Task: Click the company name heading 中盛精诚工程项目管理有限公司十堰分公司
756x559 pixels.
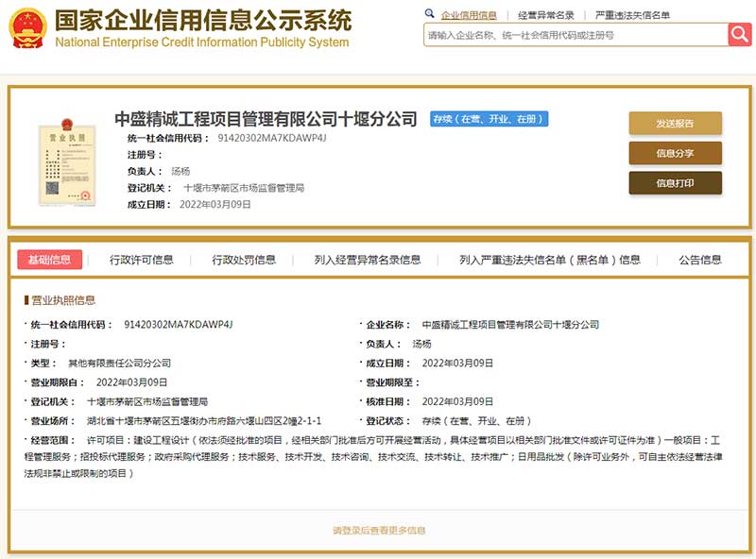Action: click(x=266, y=119)
